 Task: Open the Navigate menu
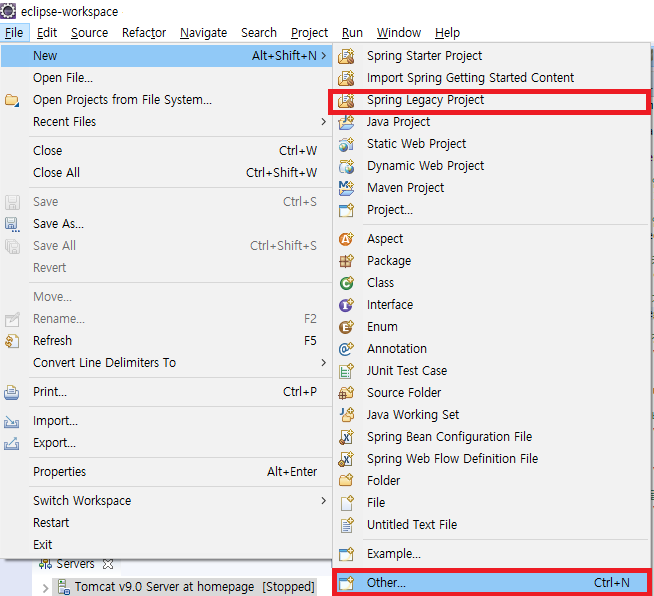pos(204,33)
